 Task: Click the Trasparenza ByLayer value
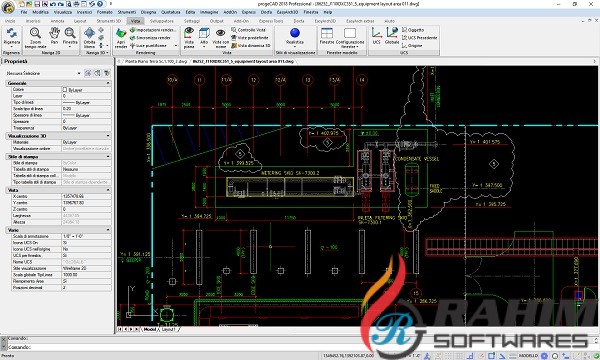click(86, 128)
